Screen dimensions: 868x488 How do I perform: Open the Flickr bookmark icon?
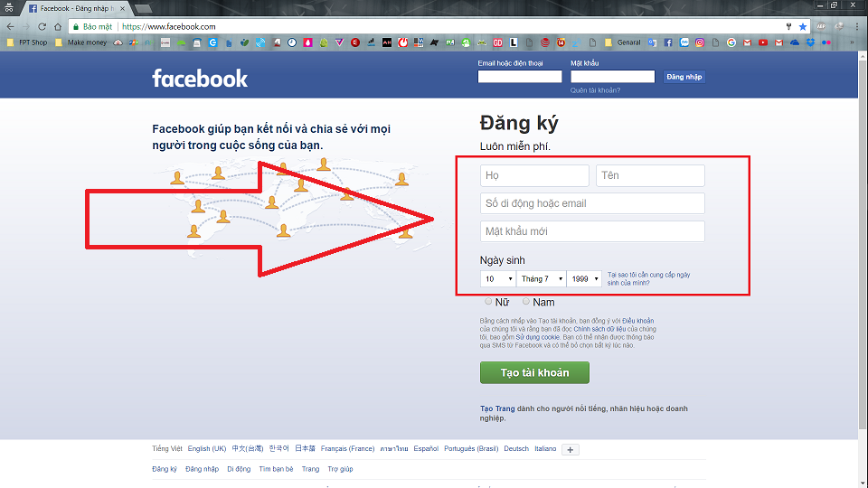tap(826, 42)
